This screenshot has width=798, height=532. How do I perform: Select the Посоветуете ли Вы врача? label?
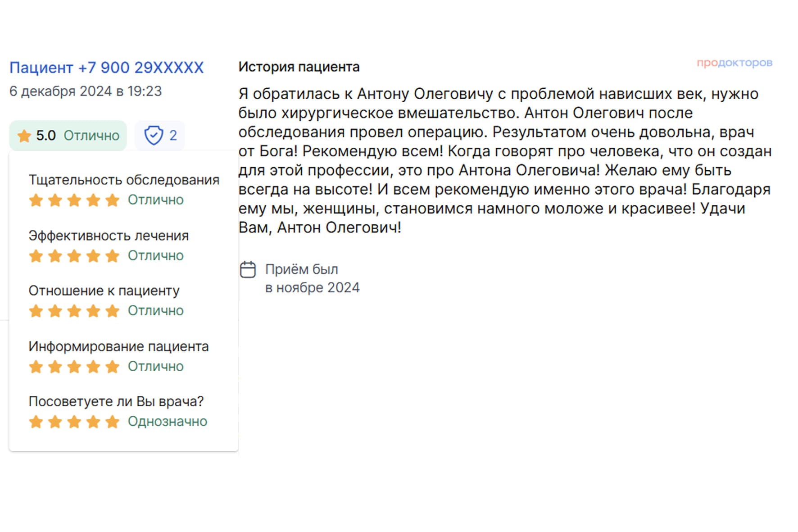116,401
